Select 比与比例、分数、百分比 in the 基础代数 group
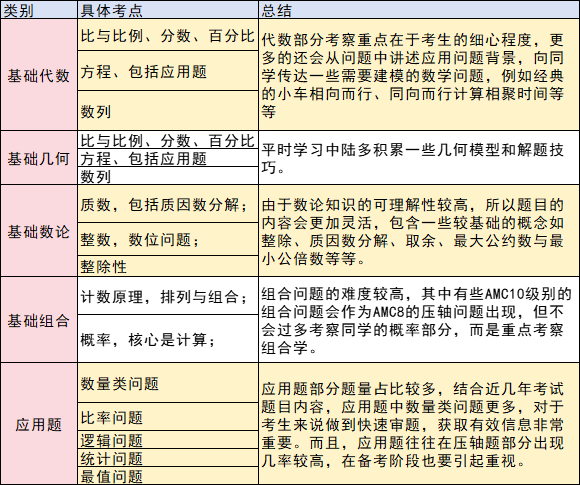This screenshot has width=580, height=485. [x=168, y=35]
